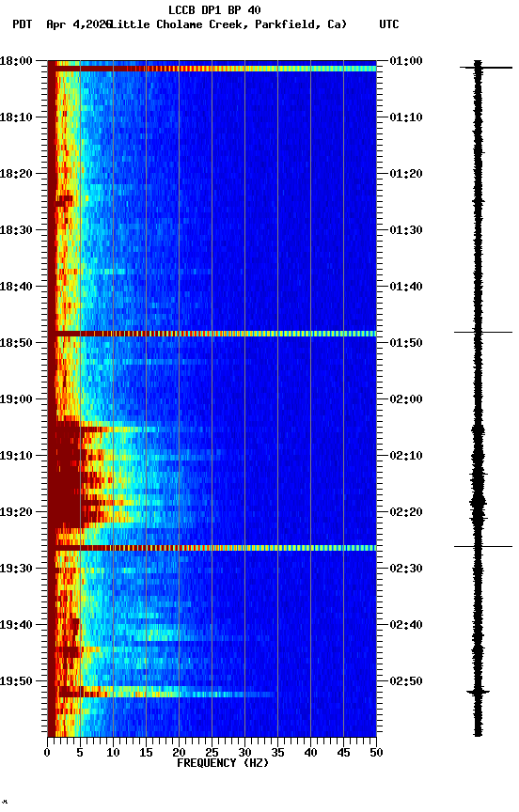The image size is (519, 812).
Task: Click the 0 Hz frequency tick label
Action: click(x=47, y=753)
